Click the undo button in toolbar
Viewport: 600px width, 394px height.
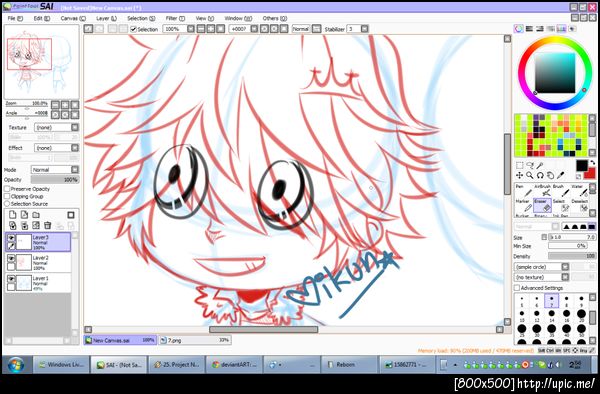point(88,29)
